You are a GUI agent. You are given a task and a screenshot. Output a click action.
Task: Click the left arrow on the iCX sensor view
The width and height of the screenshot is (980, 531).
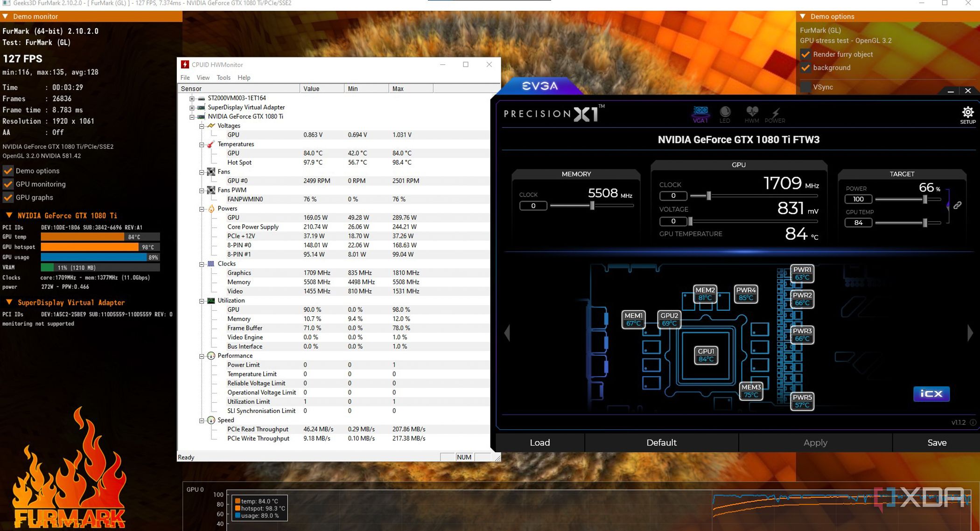[507, 333]
